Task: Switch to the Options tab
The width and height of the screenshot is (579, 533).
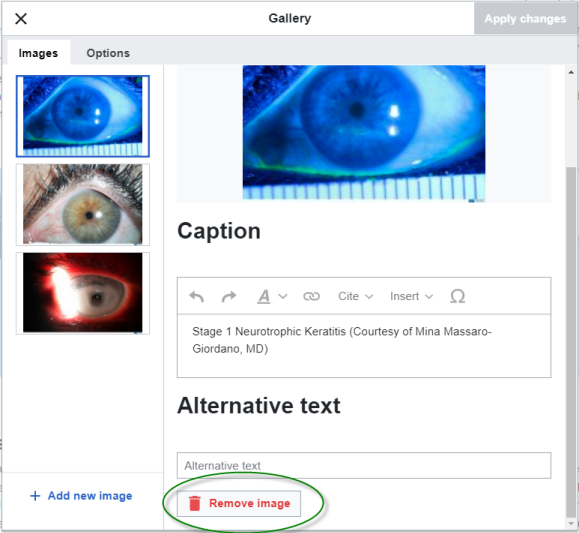Action: pyautogui.click(x=108, y=53)
